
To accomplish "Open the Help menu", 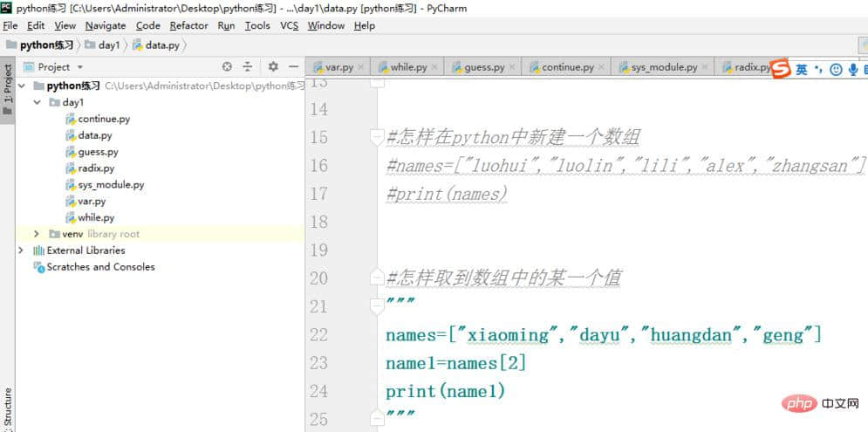I will click(365, 25).
